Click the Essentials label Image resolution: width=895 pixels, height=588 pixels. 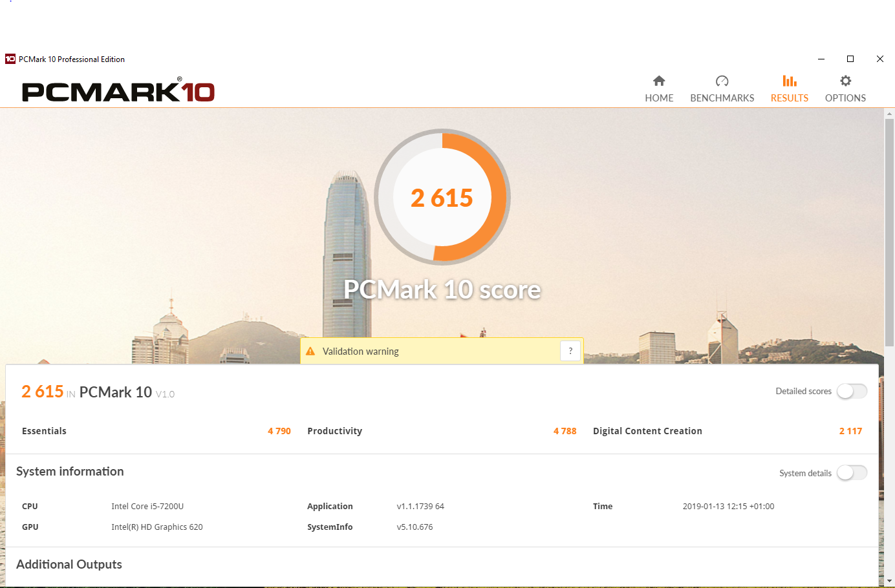click(44, 431)
